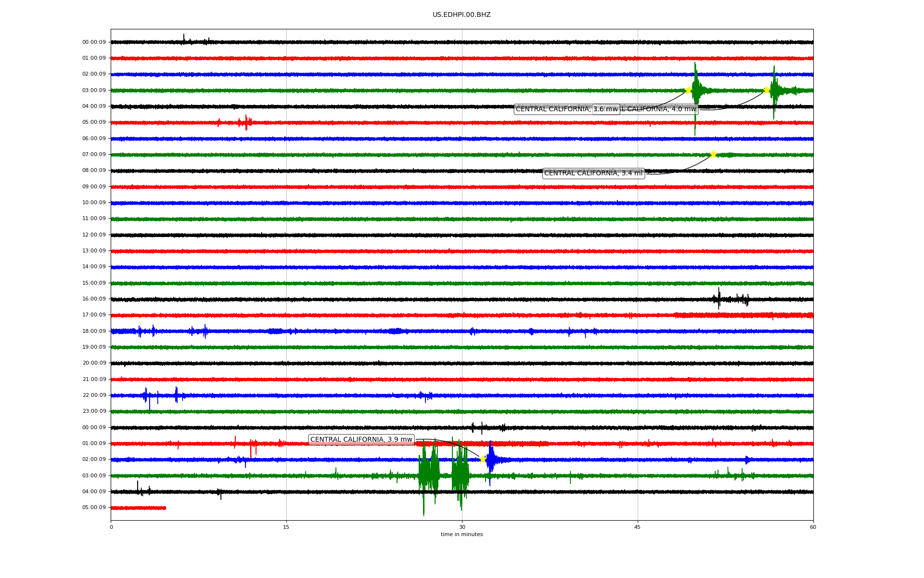The width and height of the screenshot is (924, 578).
Task: Click the final 05:00:09 label at bottom left
Action: [x=94, y=507]
